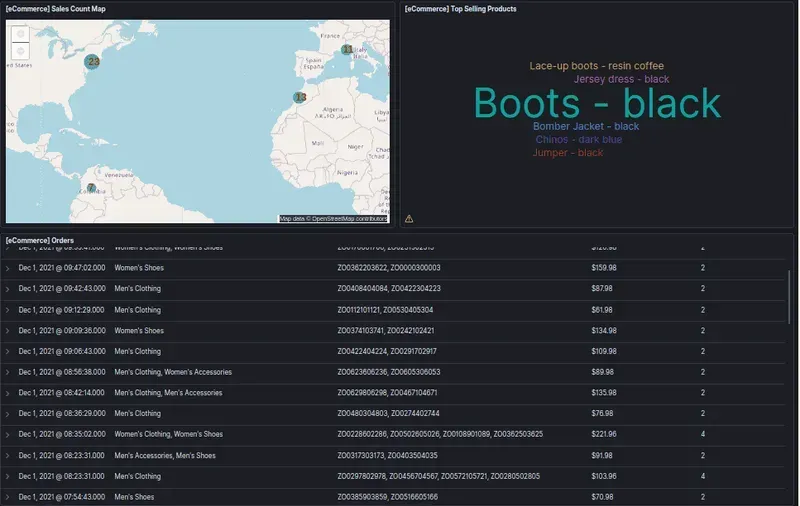
Task: Click the map zoom out button
Action: click(22, 52)
